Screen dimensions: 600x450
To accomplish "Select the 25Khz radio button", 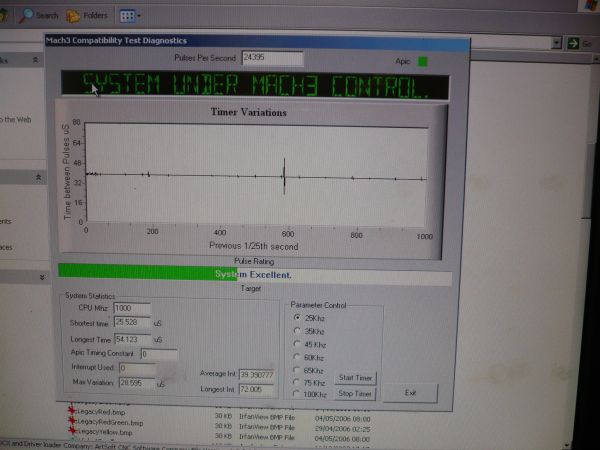I will click(x=297, y=318).
